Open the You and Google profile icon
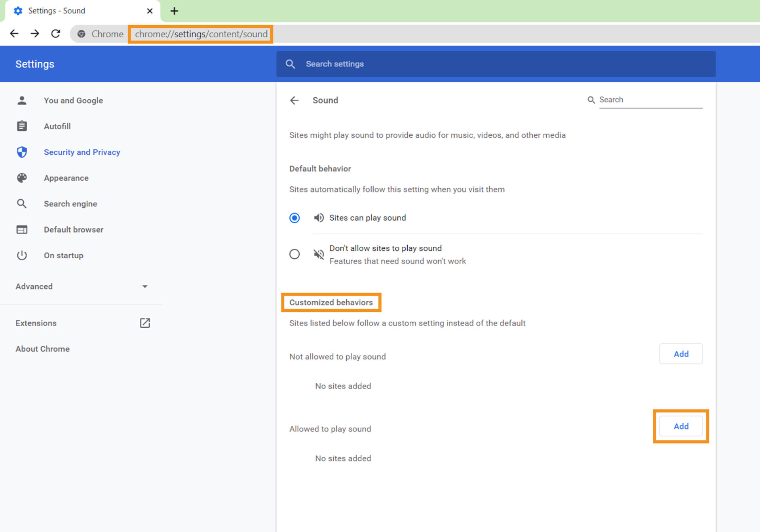Image resolution: width=760 pixels, height=532 pixels. [x=22, y=100]
